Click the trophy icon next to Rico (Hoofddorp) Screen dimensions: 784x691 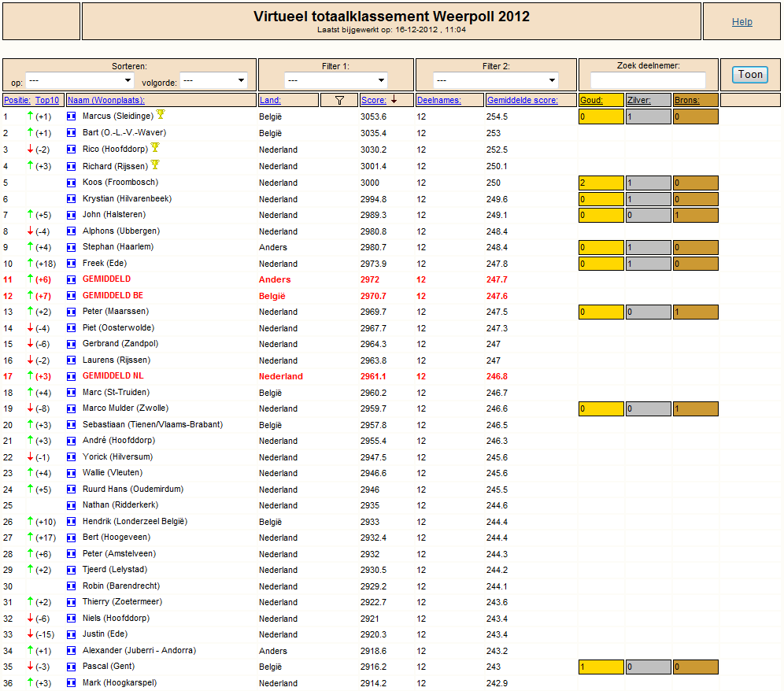coord(156,147)
